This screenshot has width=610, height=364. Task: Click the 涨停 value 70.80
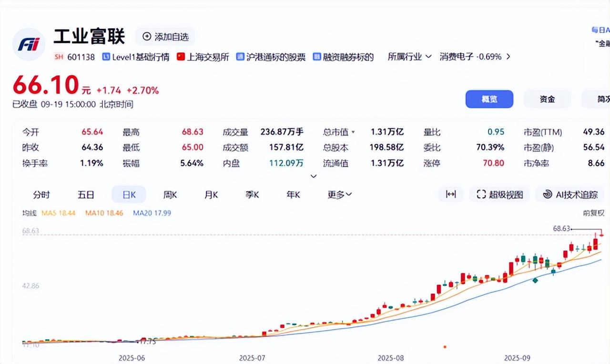pos(493,163)
